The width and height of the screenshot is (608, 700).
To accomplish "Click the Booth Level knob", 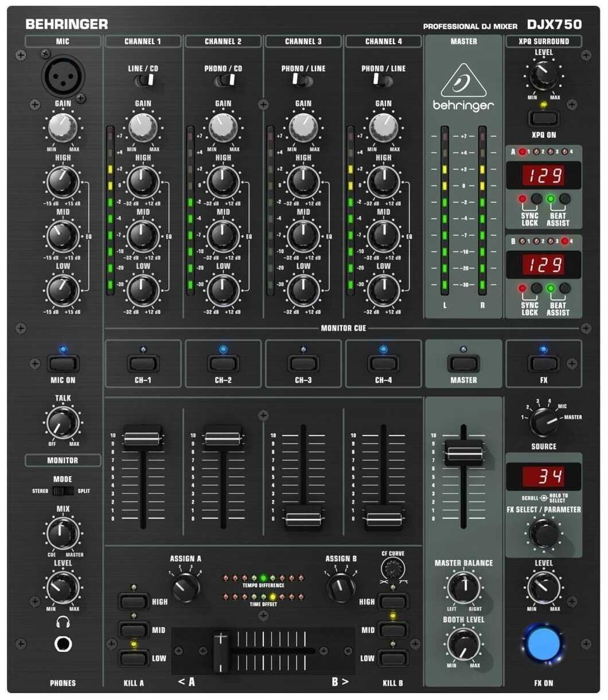I will pyautogui.click(x=463, y=644).
